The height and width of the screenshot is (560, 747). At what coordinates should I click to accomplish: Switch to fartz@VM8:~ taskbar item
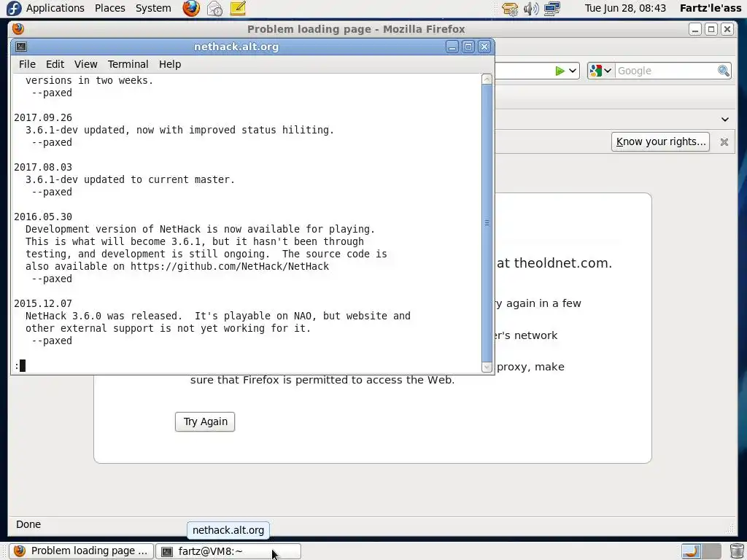pyautogui.click(x=228, y=551)
